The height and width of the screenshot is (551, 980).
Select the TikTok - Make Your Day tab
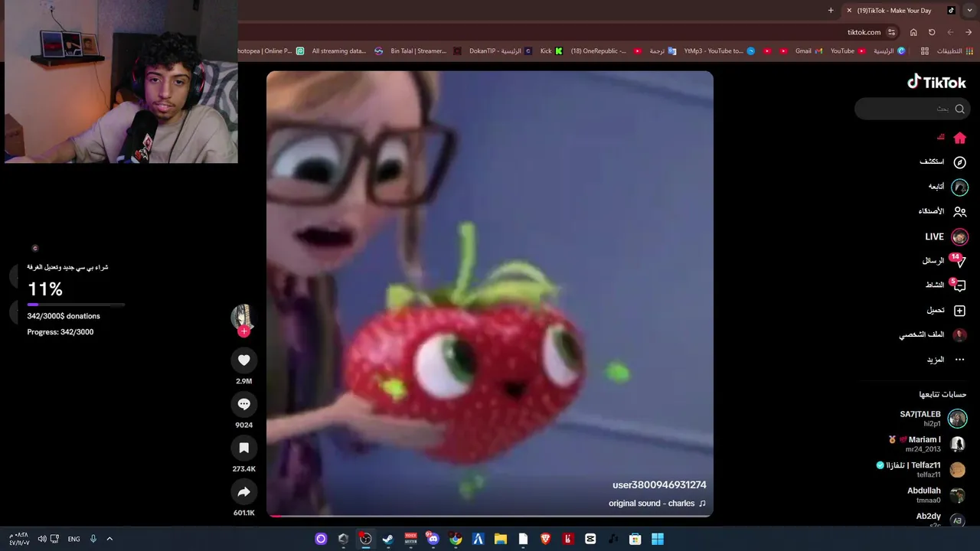click(x=900, y=11)
